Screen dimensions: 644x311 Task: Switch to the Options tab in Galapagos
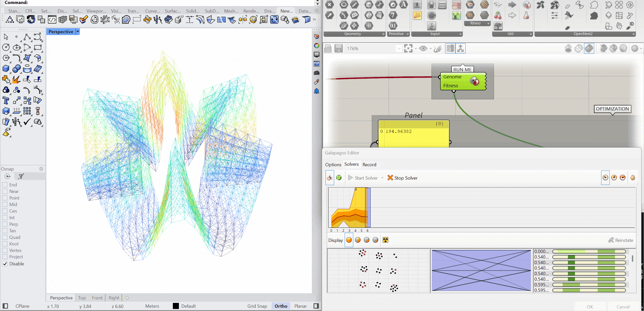333,164
